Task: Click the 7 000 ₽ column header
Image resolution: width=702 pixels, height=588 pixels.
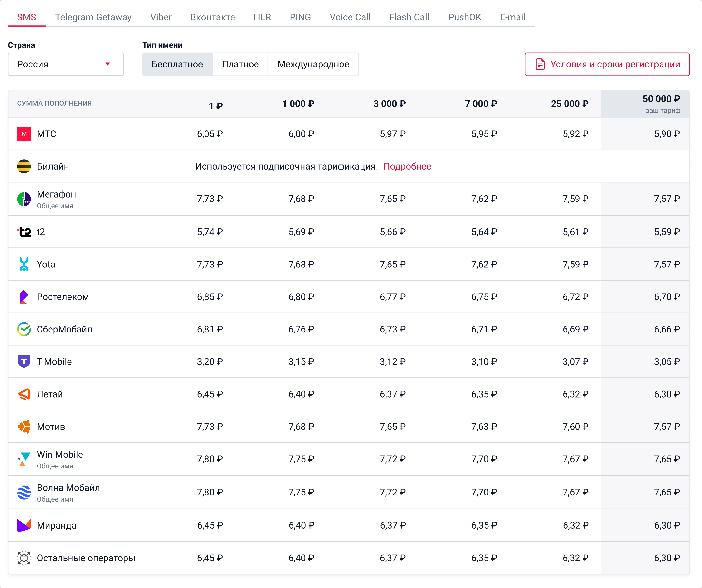Action: click(481, 104)
